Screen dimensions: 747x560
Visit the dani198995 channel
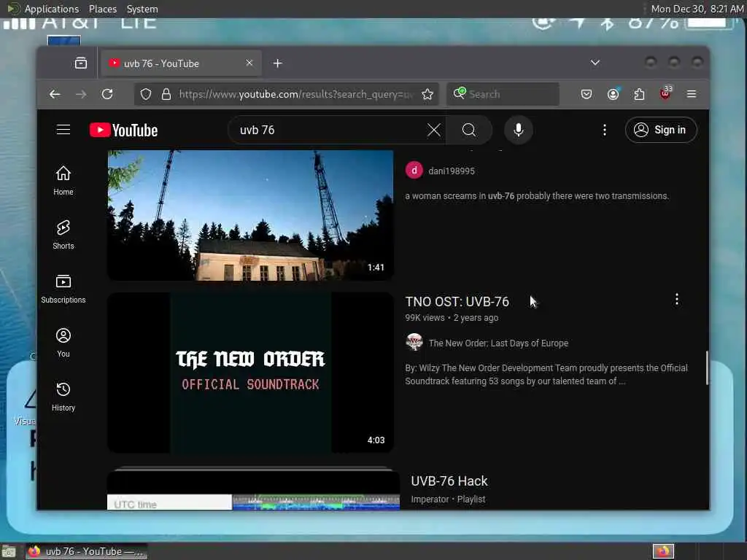click(x=451, y=171)
